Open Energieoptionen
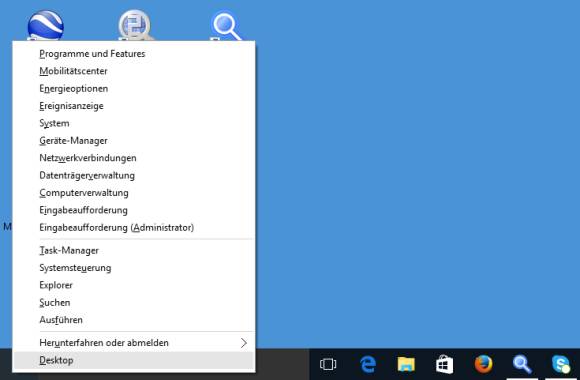Image resolution: width=580 pixels, height=380 pixels. point(134,88)
